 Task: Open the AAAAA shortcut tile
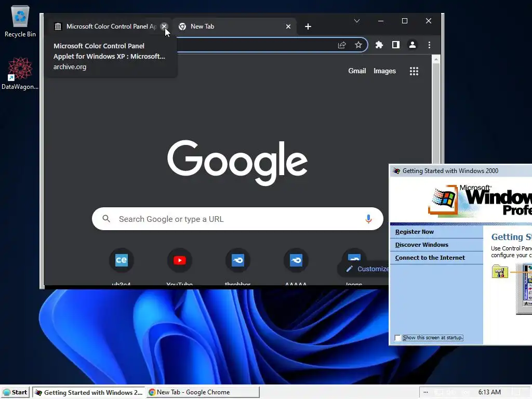[x=296, y=260]
